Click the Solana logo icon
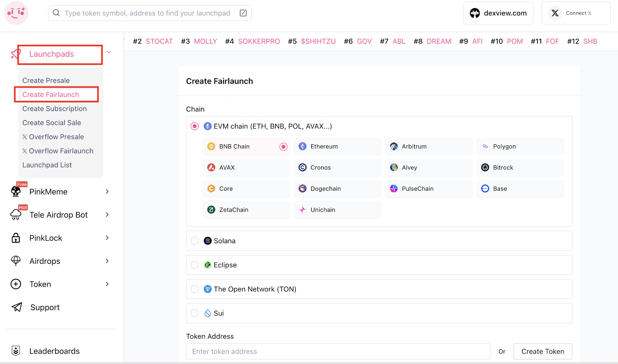618x364 pixels. [207, 241]
